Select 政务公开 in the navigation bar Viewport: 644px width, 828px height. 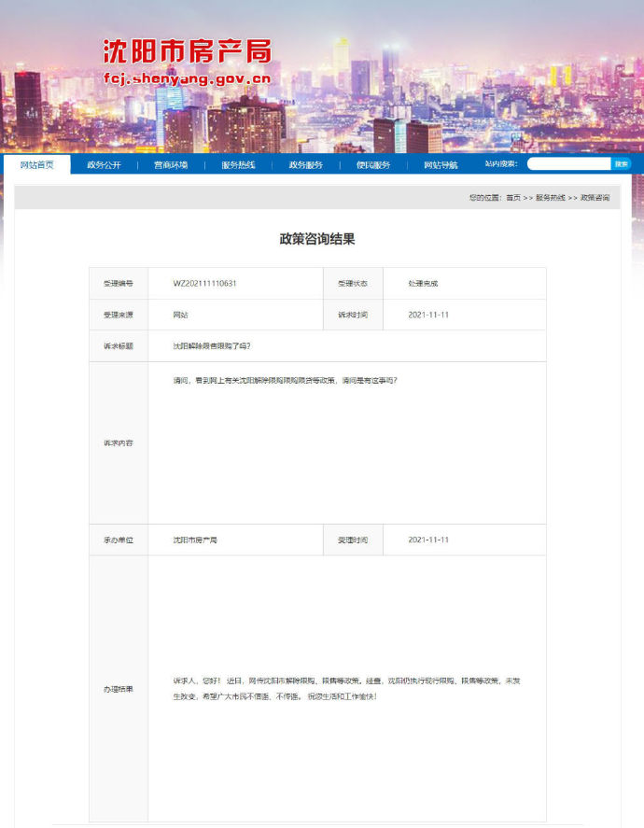click(104, 164)
